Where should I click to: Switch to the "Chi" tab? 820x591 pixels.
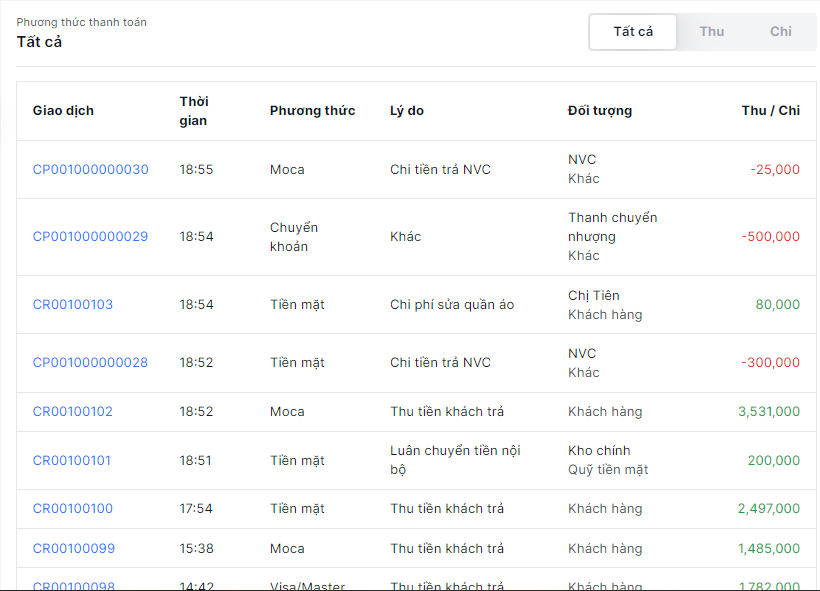tap(781, 32)
